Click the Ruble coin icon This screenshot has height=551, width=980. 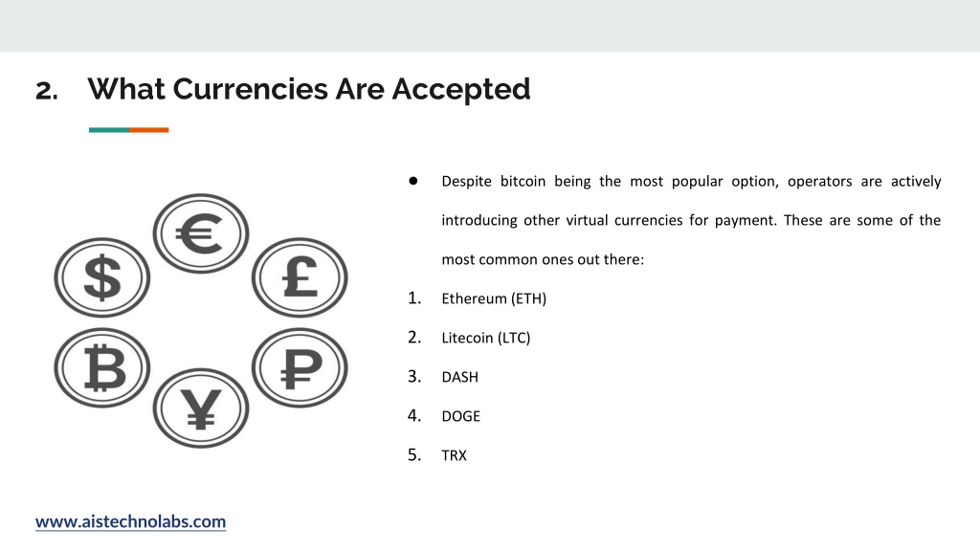[300, 368]
